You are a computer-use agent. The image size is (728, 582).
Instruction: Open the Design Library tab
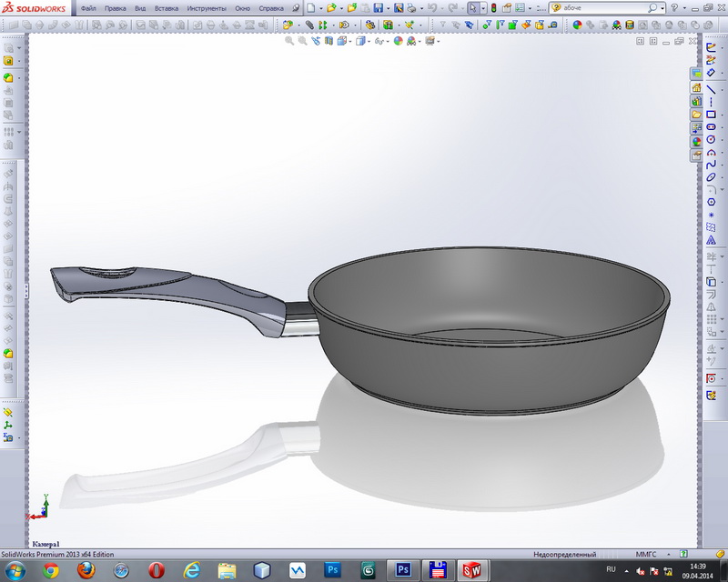(x=696, y=101)
